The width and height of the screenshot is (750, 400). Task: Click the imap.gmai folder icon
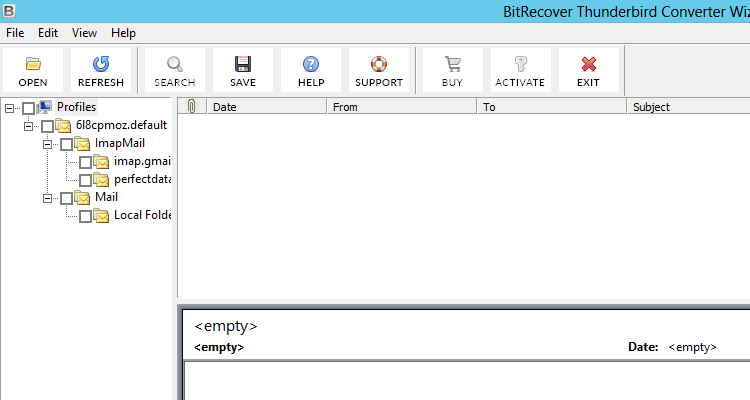(x=101, y=162)
